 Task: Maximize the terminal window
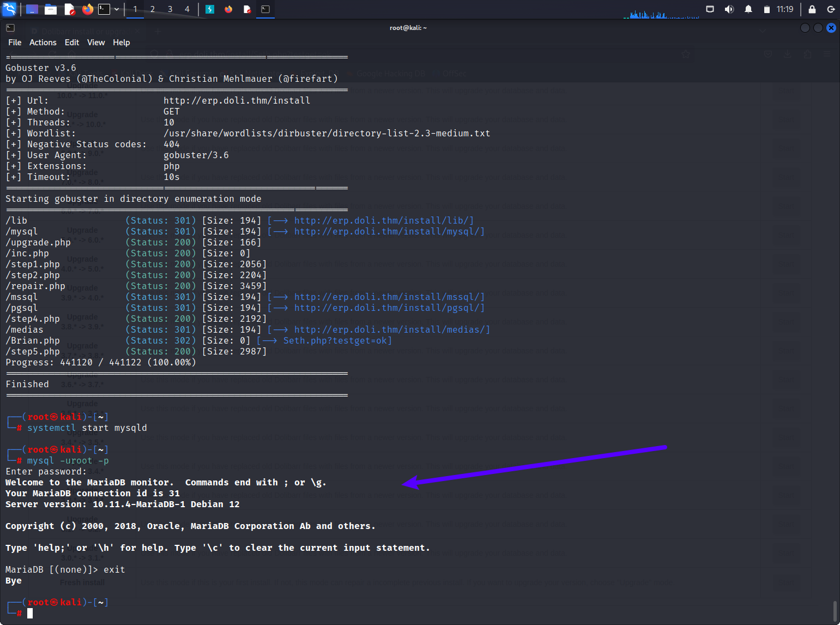pyautogui.click(x=818, y=28)
